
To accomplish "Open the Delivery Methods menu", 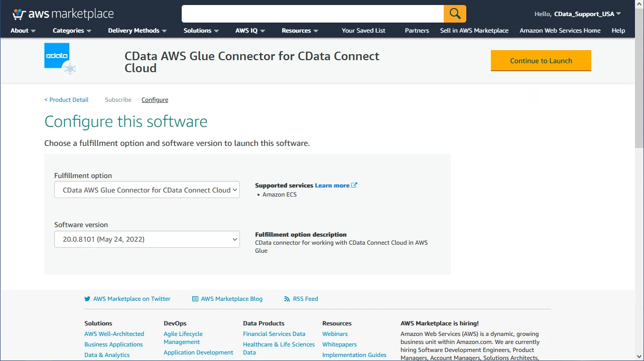I will tap(137, 31).
